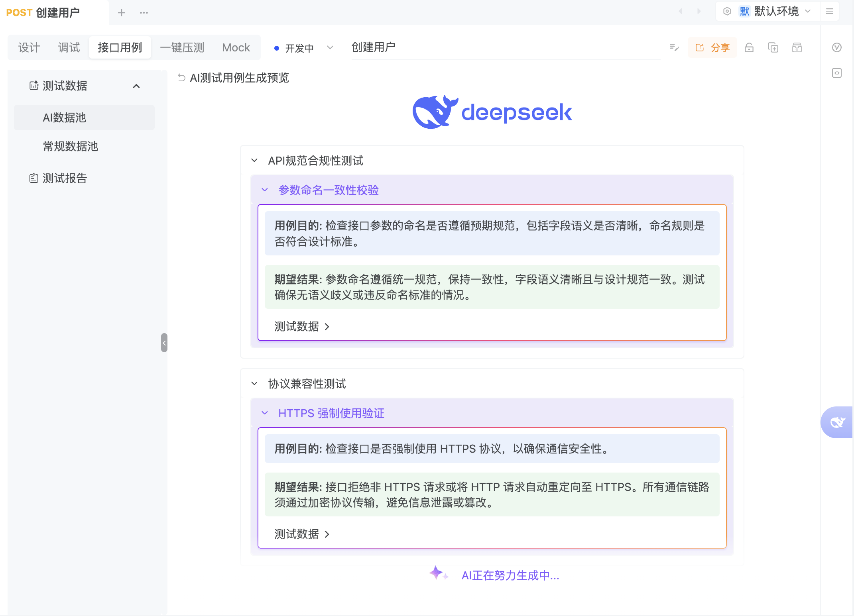The image size is (854, 616).
Task: Click the 期望结果 box about 参数命名遵循统一规范
Action: [492, 287]
